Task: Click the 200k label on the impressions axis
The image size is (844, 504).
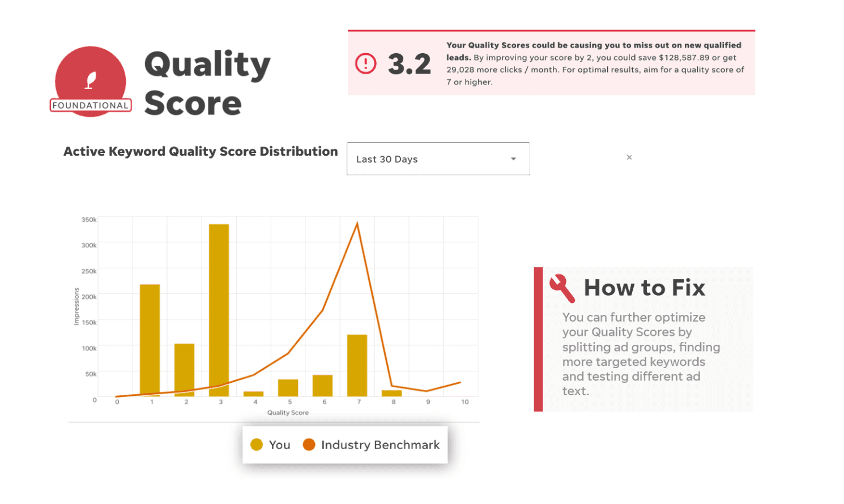Action: point(89,297)
